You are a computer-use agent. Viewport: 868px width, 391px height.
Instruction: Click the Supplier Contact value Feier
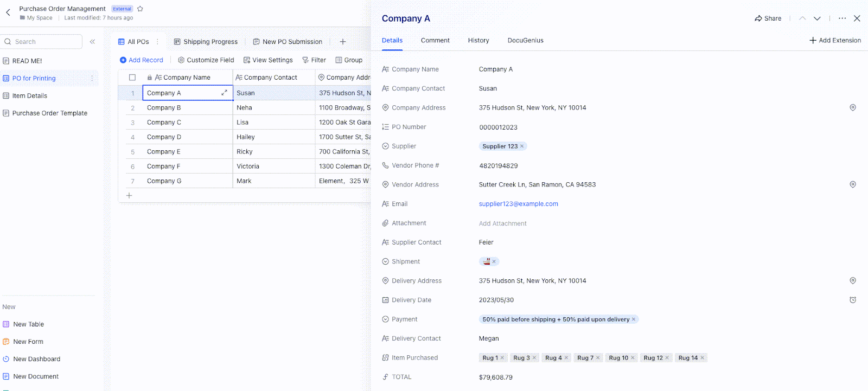pyautogui.click(x=486, y=242)
